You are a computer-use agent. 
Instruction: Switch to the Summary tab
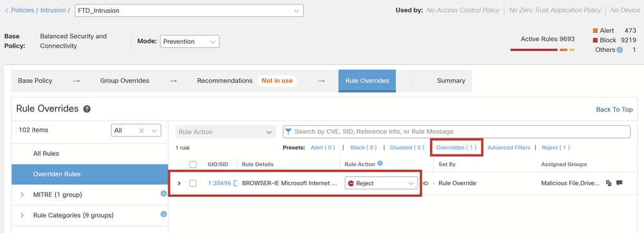click(451, 81)
